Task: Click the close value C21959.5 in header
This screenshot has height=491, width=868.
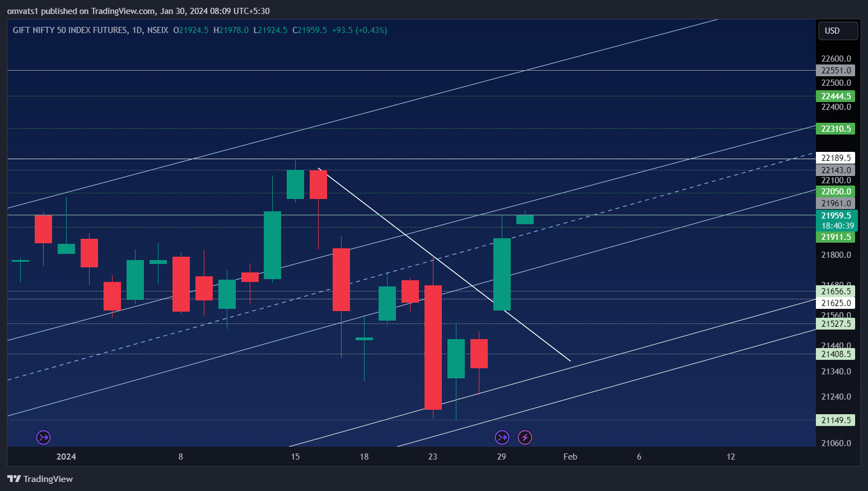Action: 310,30
